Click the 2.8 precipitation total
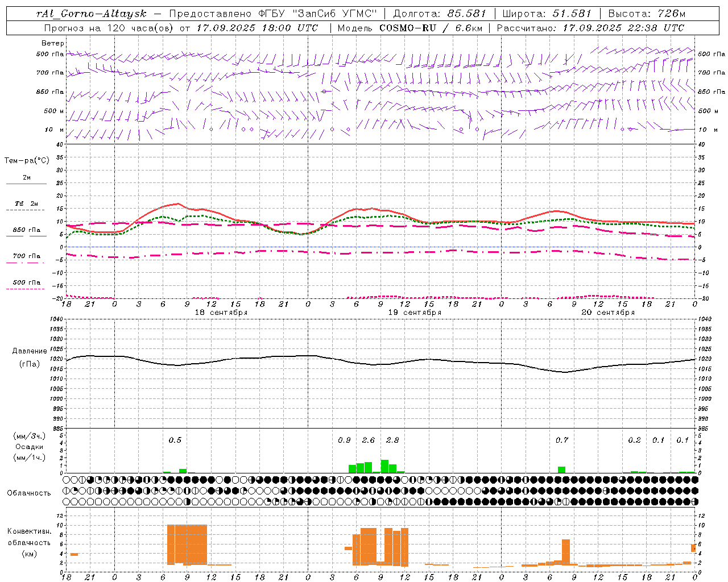 tap(392, 440)
